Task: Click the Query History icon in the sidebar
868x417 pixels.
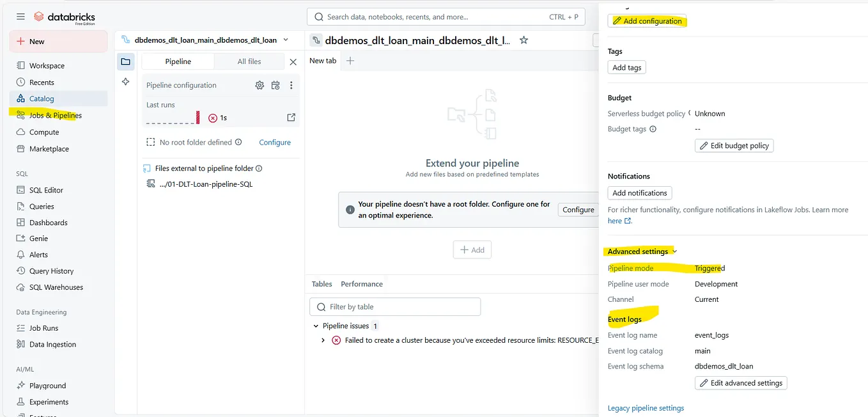Action: [20, 271]
